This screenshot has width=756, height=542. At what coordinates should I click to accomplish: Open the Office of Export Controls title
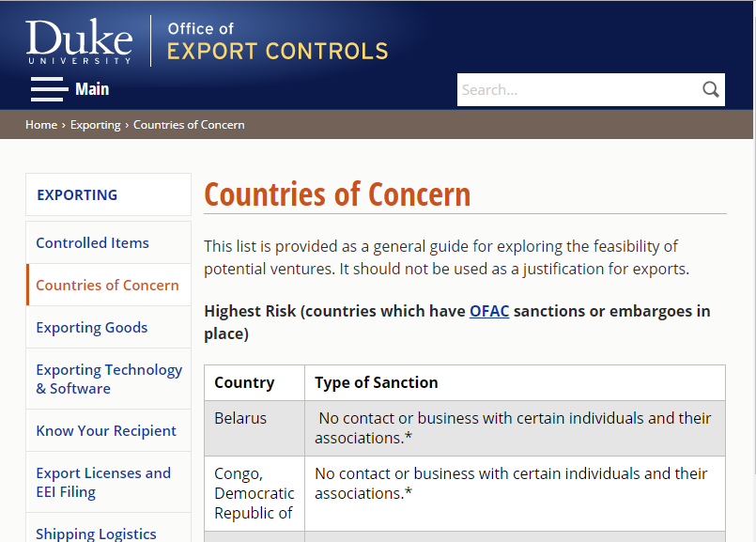coord(278,42)
